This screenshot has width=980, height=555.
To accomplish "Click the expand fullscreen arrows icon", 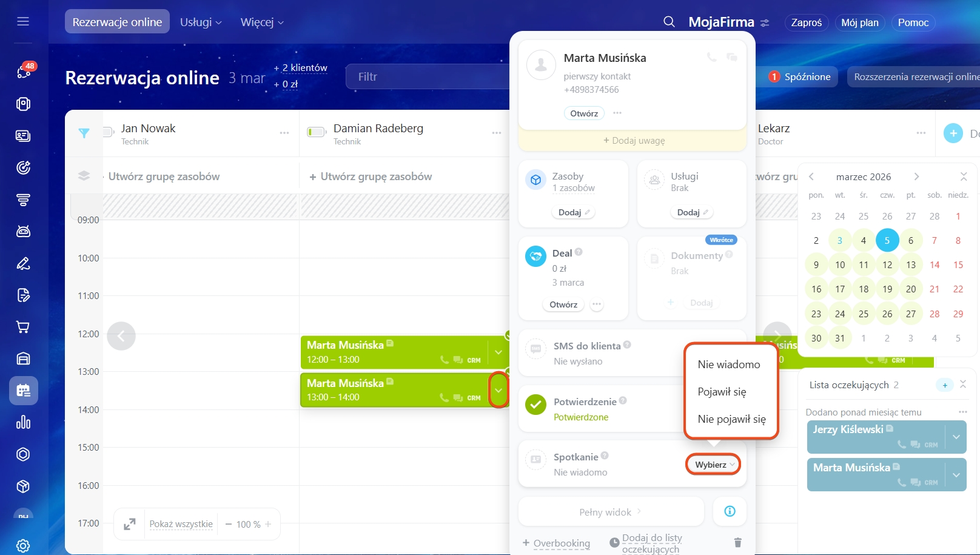I will [130, 524].
